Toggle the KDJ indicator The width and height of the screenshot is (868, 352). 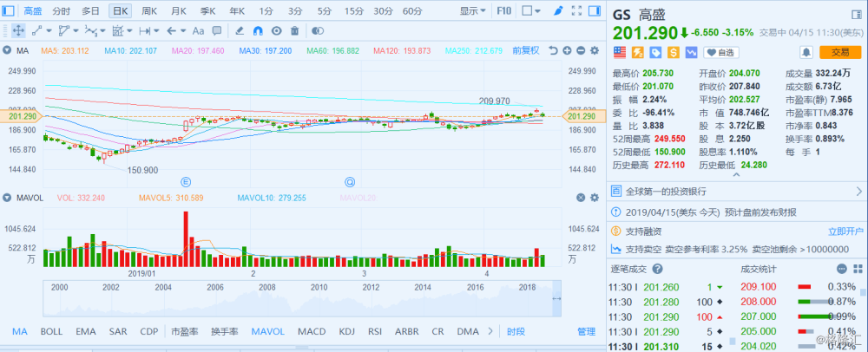tap(346, 331)
